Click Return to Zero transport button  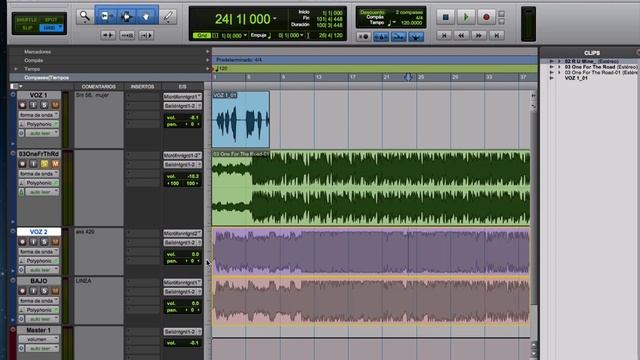pos(444,36)
